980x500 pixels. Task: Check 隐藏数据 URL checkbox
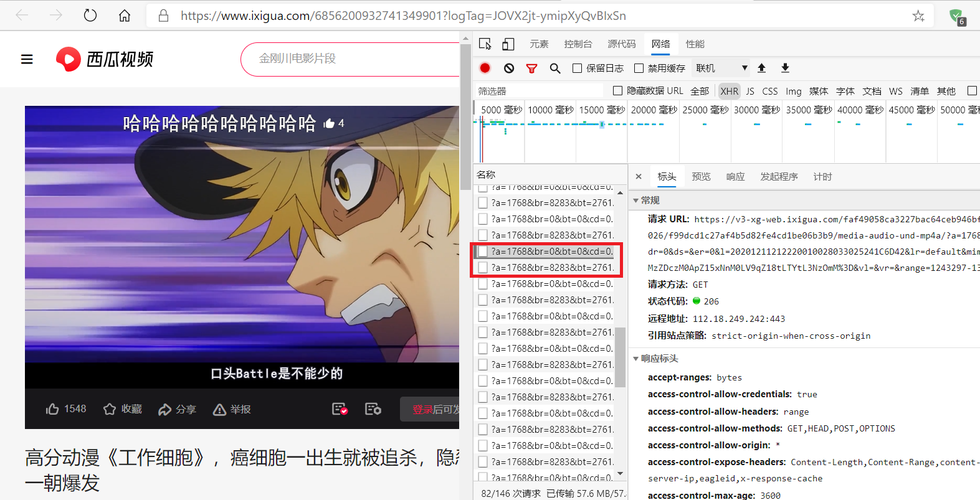[x=617, y=90]
